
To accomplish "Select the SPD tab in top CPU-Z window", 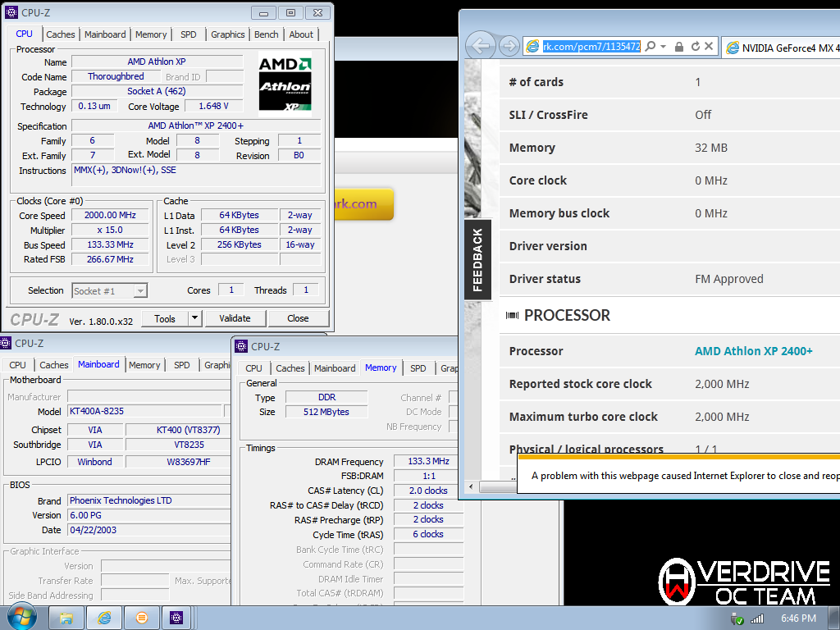I will point(189,34).
